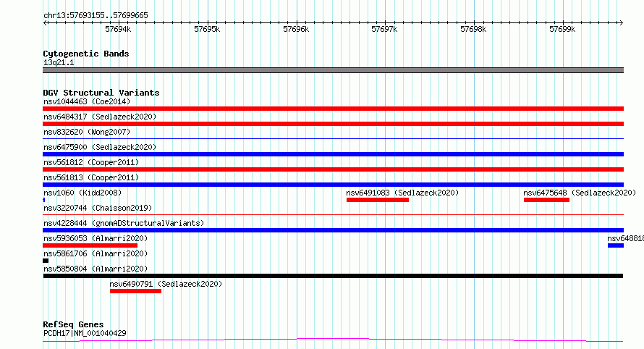Click the 57697k ruler tick label
644x349 pixels.
click(384, 29)
